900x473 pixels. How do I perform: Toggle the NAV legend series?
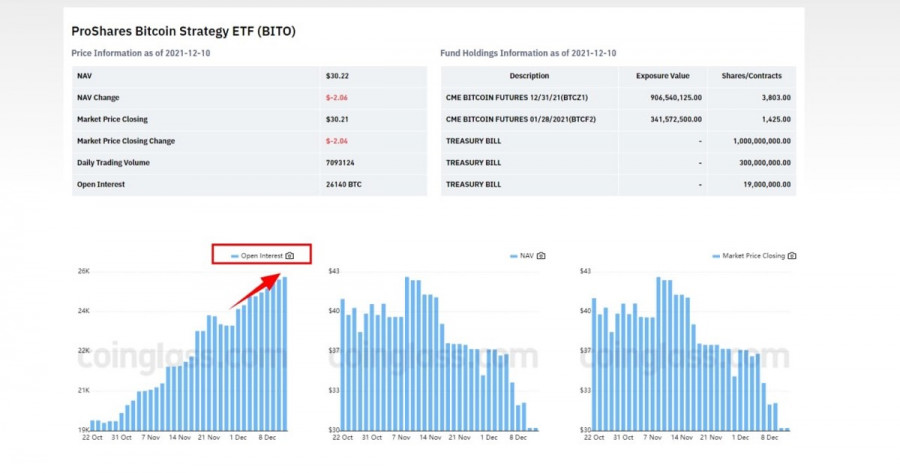[522, 256]
